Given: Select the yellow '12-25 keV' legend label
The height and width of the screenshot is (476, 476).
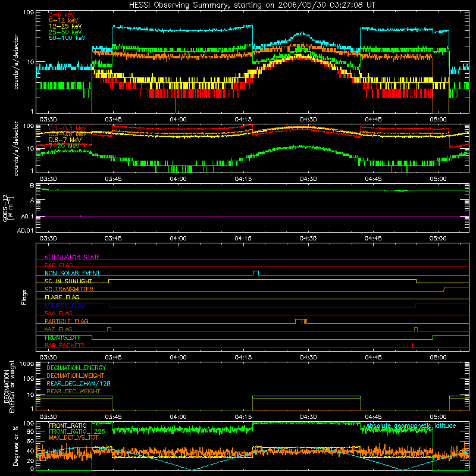Looking at the screenshot, I should [65, 26].
